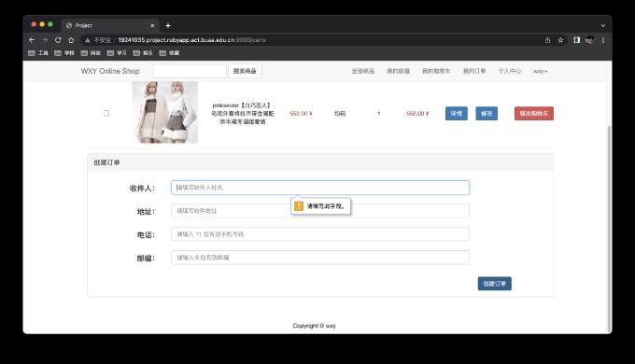Click the 详情 details button

click(457, 113)
